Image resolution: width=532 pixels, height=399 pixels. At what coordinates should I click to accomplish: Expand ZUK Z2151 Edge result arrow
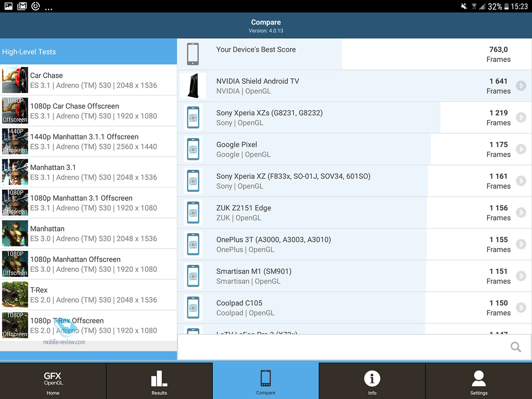[521, 212]
